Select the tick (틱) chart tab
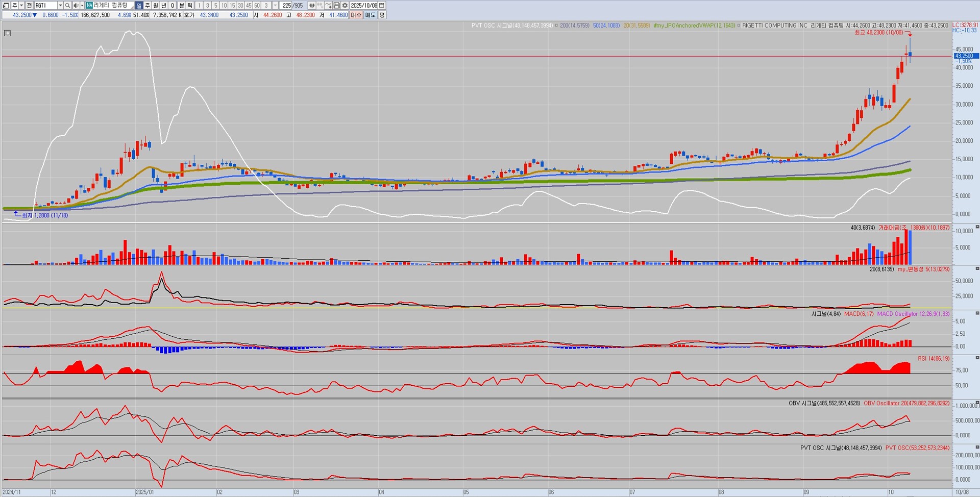980x497 pixels. click(190, 6)
